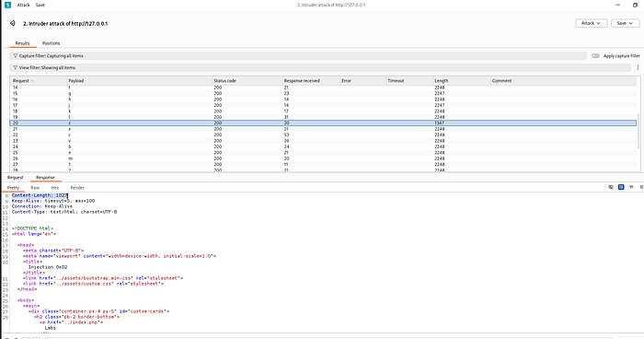
Task: Click the Content-Length header line
Action: tap(40, 195)
